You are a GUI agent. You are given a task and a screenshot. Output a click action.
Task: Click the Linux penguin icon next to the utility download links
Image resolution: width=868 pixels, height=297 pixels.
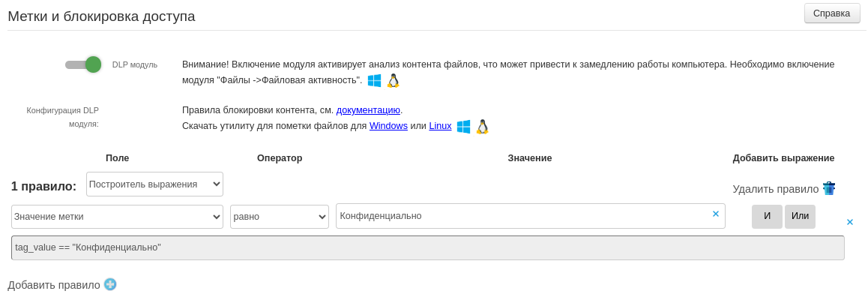coord(483,127)
